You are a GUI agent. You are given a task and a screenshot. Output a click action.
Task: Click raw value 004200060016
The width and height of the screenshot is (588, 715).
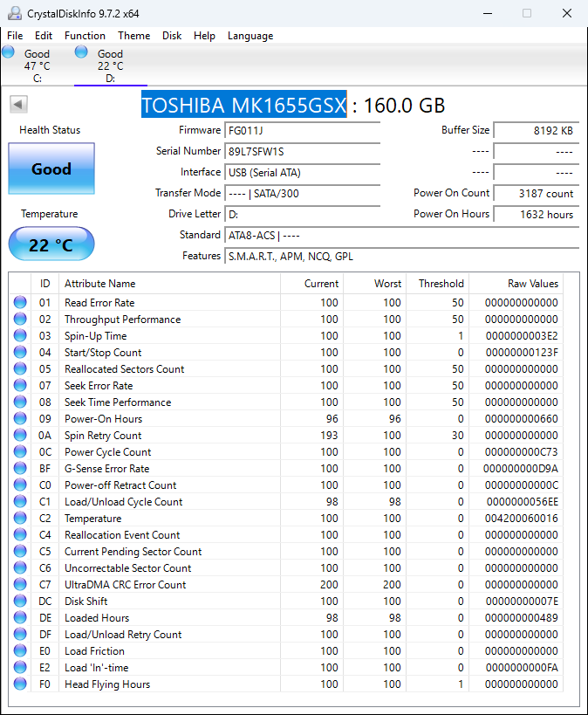[522, 519]
